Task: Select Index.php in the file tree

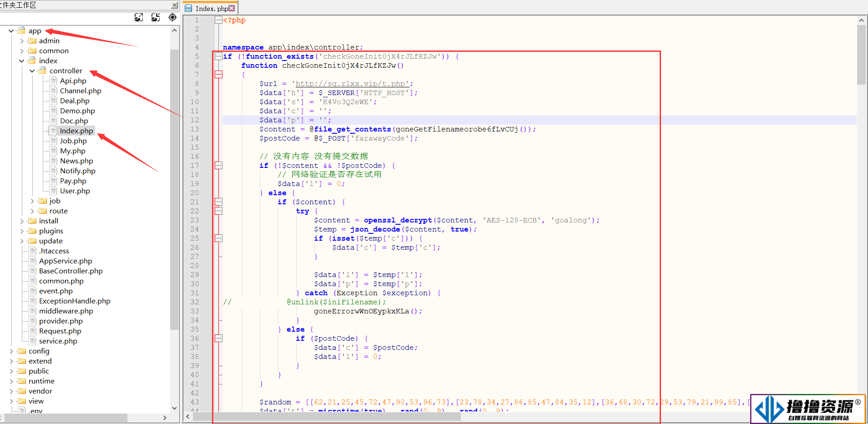Action: pyautogui.click(x=76, y=131)
